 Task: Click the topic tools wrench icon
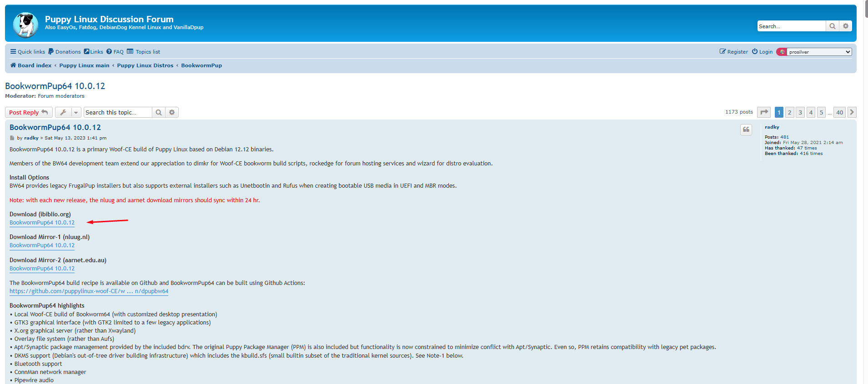[63, 112]
